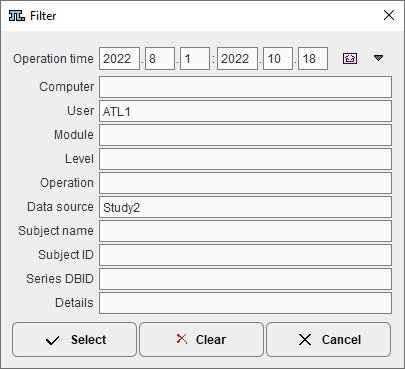
Task: Click into the Series DBID field
Action: [x=245, y=279]
